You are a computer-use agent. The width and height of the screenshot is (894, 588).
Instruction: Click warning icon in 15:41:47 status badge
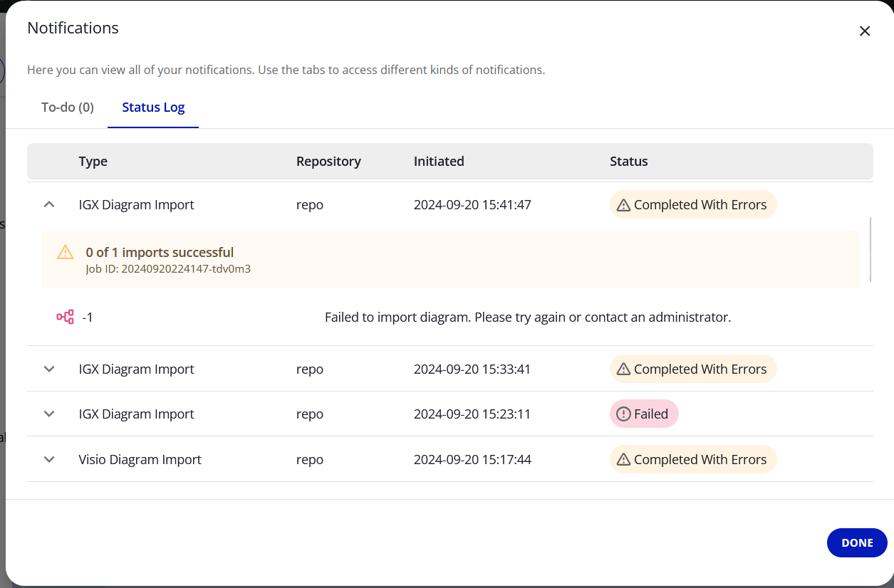[623, 205]
